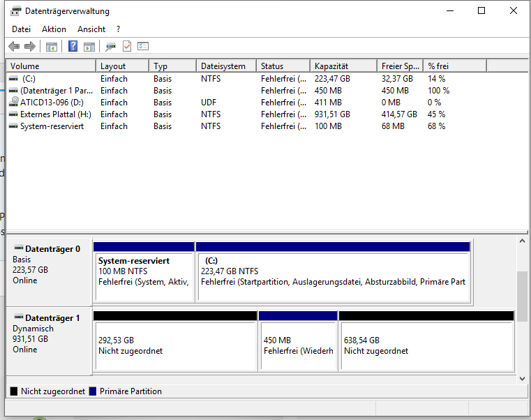
Task: Select the (C:) 223,47 GB partition block
Action: tap(334, 271)
